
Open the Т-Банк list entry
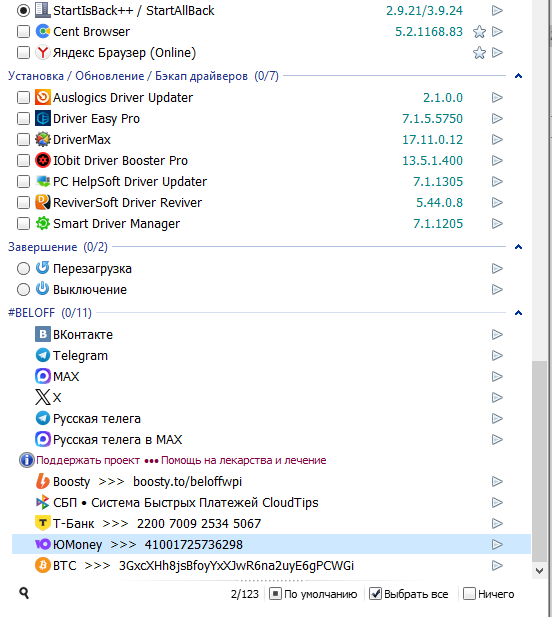[271, 523]
